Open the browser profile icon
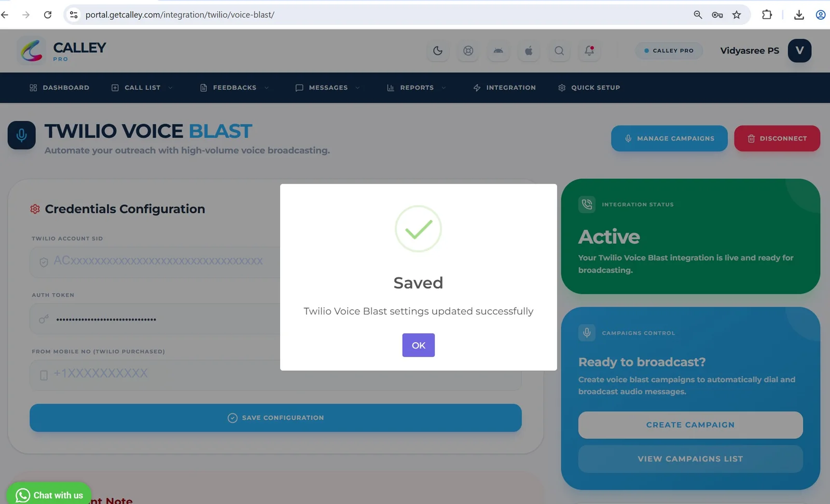 [821, 15]
